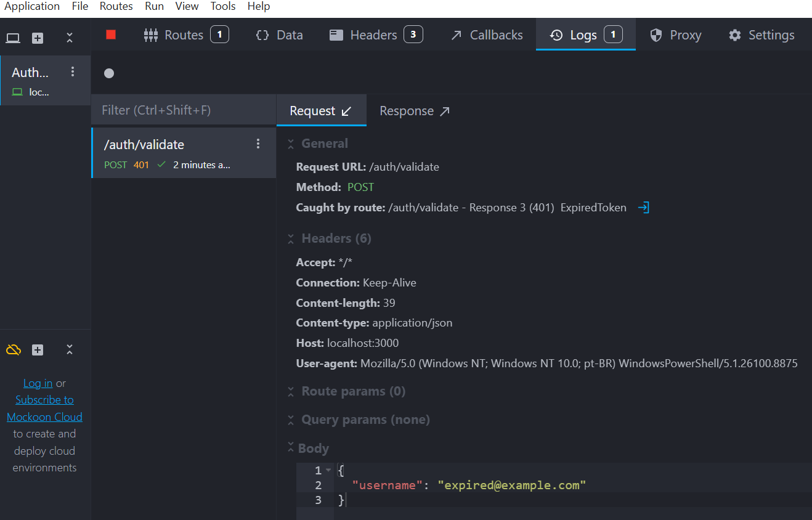Open the Callbacks tab
Viewport: 812px width, 520px height.
(x=486, y=35)
